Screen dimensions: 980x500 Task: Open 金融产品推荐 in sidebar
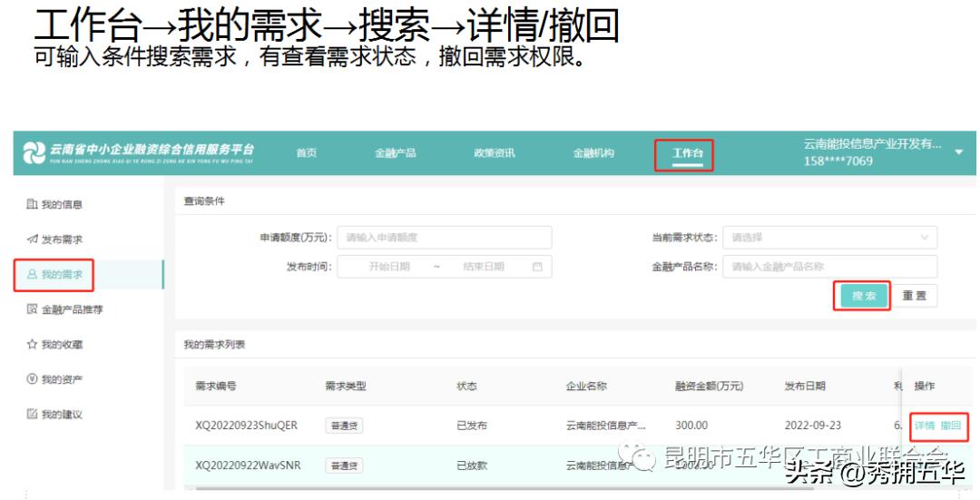[x=72, y=309]
